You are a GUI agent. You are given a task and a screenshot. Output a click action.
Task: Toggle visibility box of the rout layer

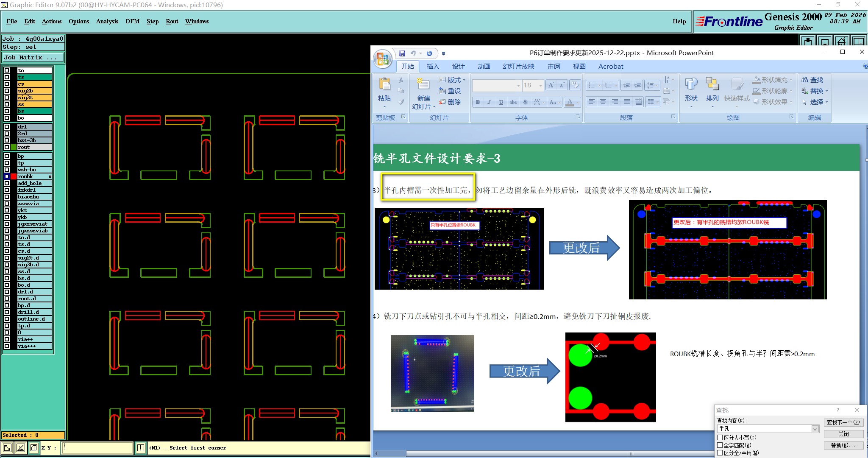coord(7,147)
